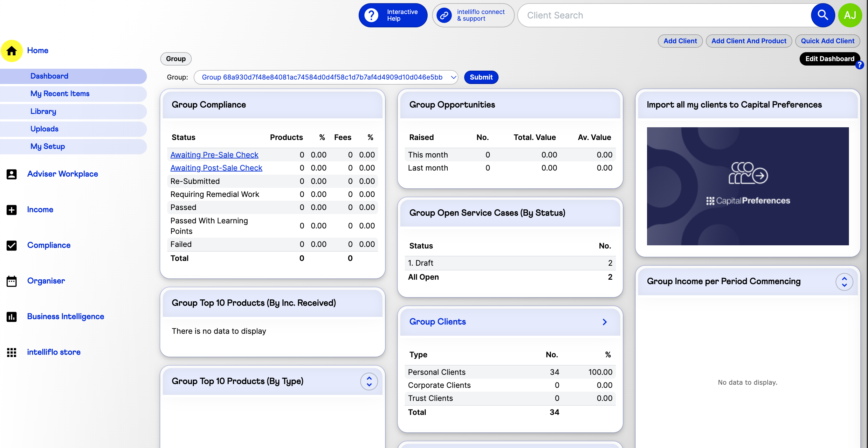Click the Edit Dashboard button

point(830,59)
